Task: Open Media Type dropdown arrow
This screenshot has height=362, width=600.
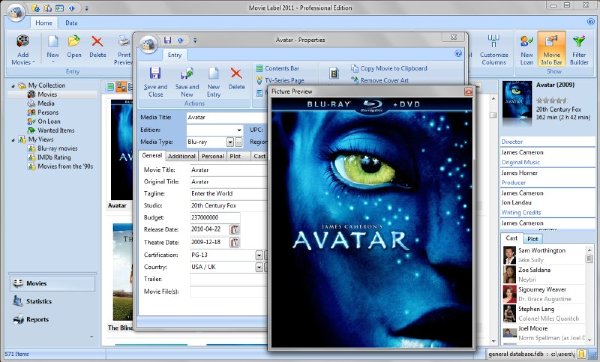Action: pyautogui.click(x=230, y=142)
